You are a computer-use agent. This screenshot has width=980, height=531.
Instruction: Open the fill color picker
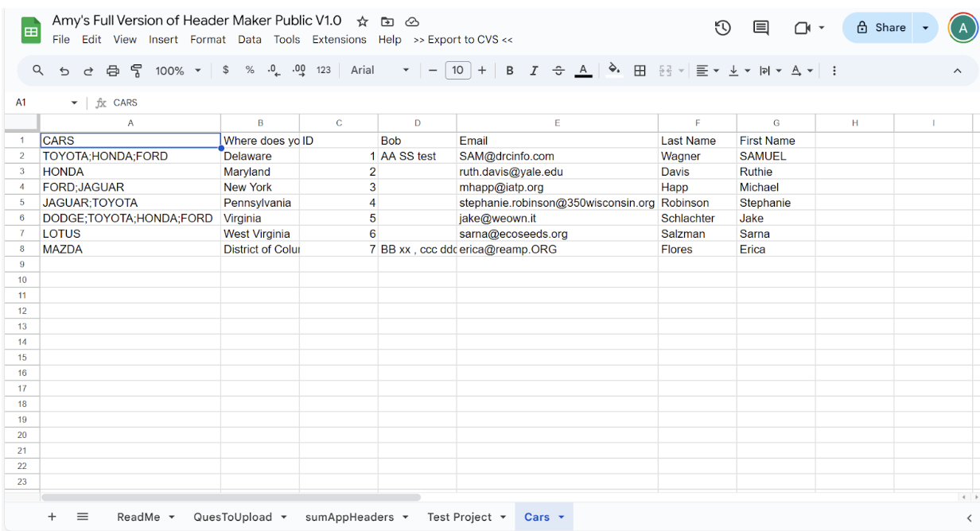pos(614,70)
